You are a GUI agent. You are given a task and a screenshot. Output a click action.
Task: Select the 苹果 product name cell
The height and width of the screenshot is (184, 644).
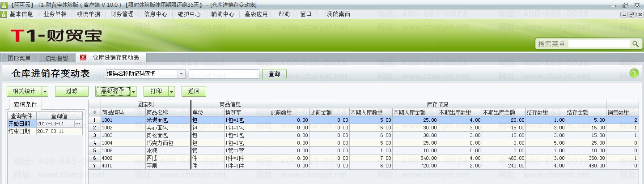[x=168, y=166]
